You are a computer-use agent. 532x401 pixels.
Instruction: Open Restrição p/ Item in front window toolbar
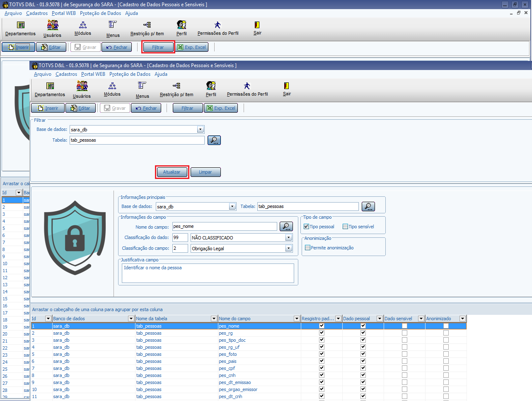pos(177,89)
